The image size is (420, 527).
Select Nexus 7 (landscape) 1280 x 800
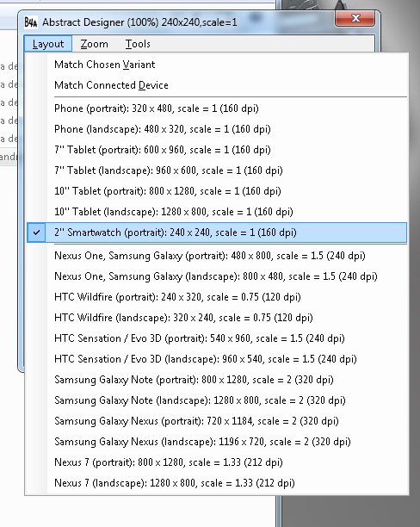point(217,483)
